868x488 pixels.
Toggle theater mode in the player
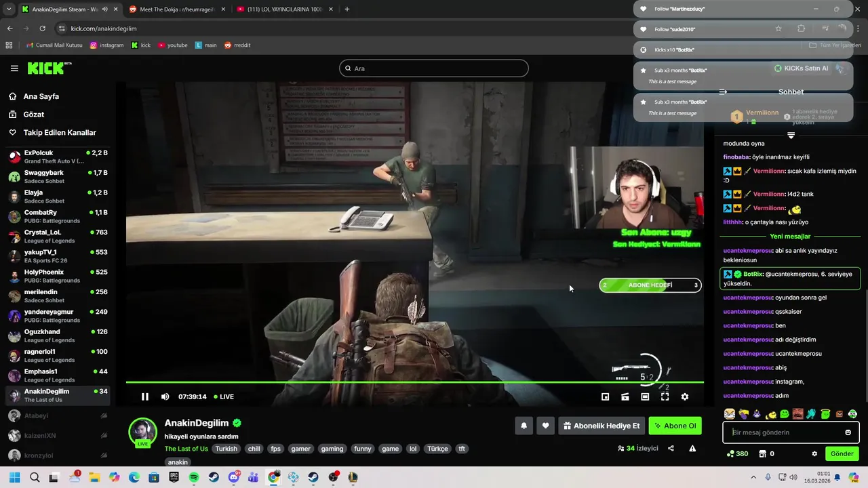[645, 396]
